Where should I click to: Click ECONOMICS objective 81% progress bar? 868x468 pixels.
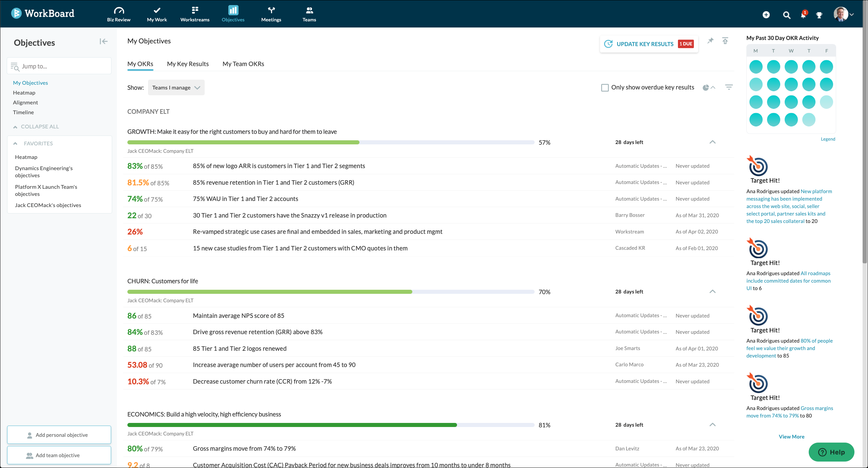click(331, 425)
